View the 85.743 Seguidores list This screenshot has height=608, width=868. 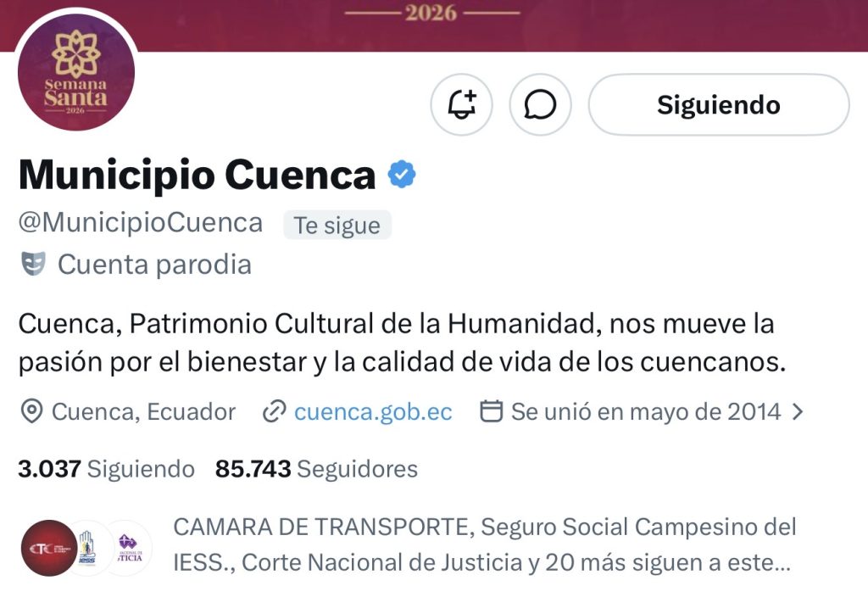coord(317,469)
